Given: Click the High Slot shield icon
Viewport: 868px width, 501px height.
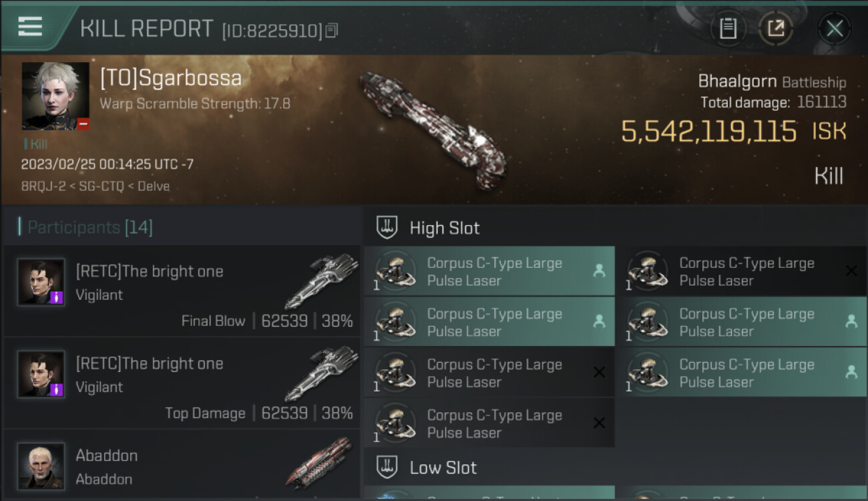Looking at the screenshot, I should click(387, 228).
